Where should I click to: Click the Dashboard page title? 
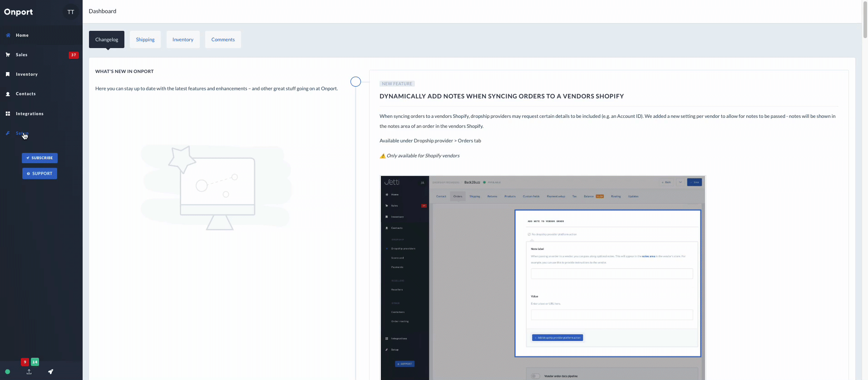(103, 11)
